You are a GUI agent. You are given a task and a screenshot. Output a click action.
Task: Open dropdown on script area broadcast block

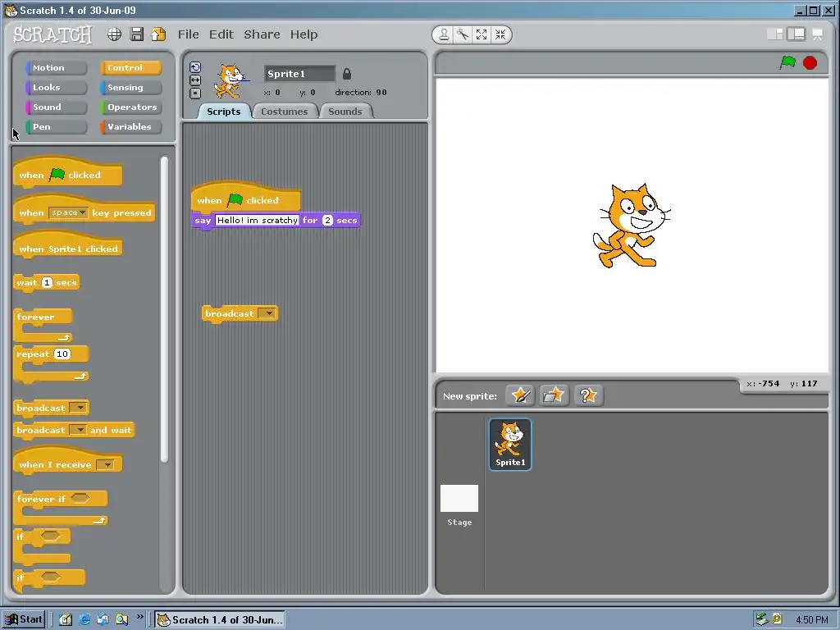267,313
